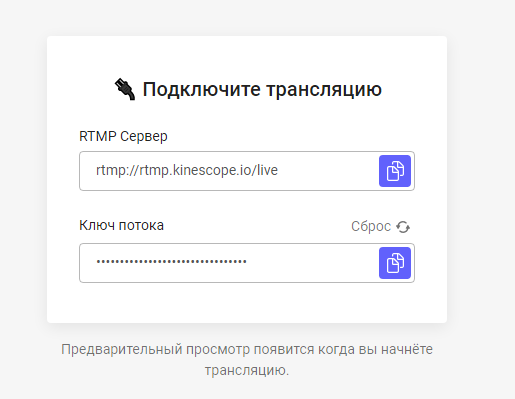Click the purple copy icon under Сброс

click(x=395, y=263)
